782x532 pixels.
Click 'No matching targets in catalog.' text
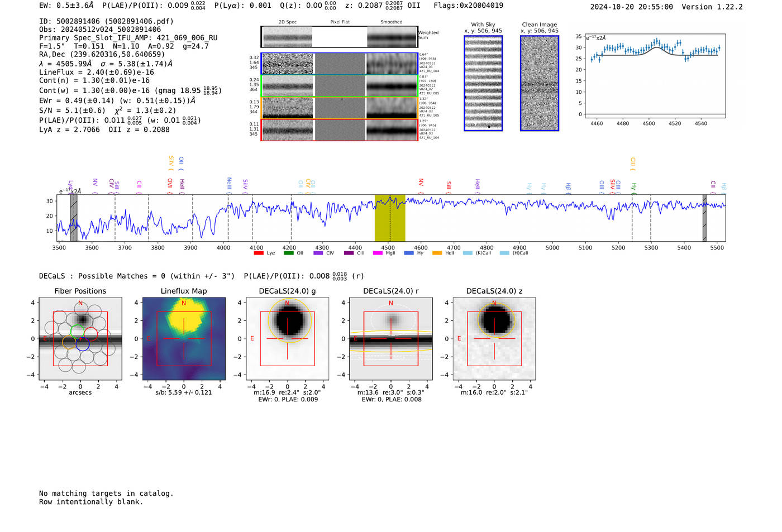click(106, 493)
